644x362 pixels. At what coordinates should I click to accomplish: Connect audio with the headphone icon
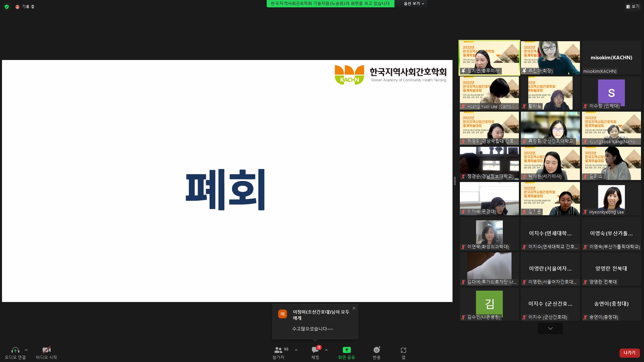(x=15, y=350)
